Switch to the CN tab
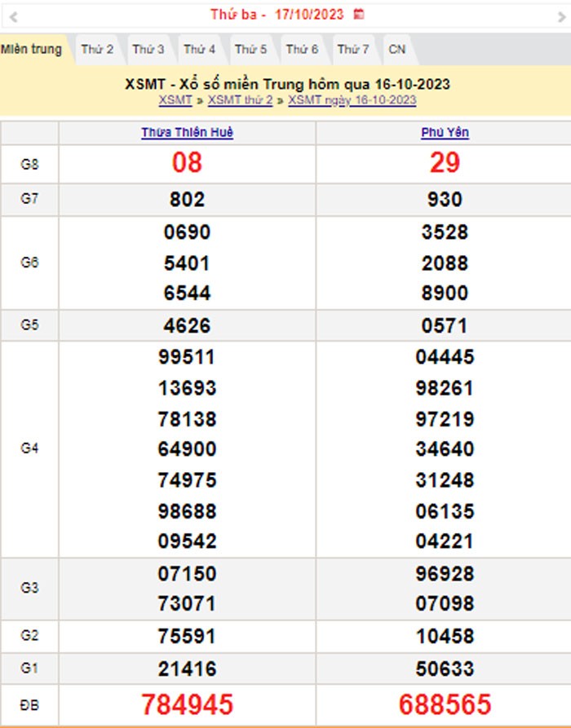571x728 pixels. [397, 50]
